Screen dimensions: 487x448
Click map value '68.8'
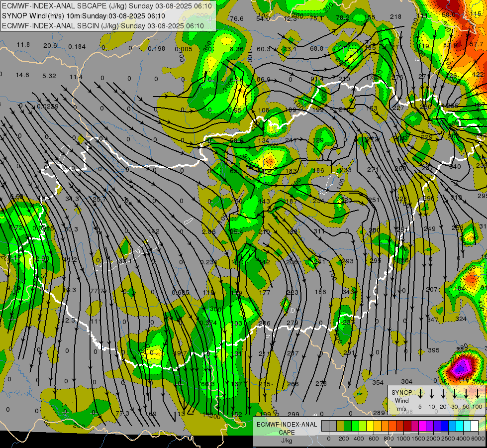(316, 48)
